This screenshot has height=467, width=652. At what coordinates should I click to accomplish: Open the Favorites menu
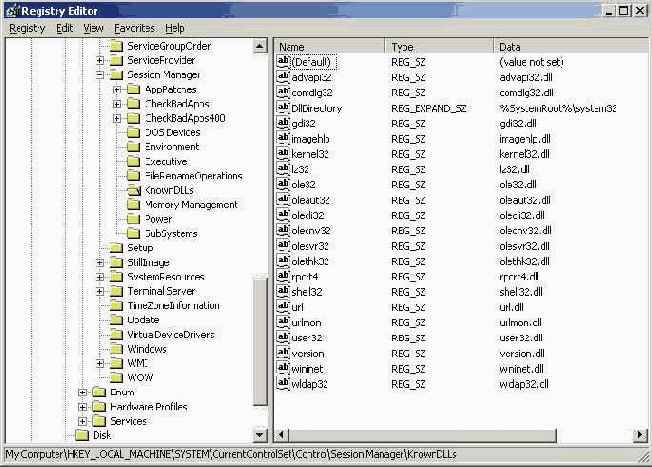coord(134,28)
